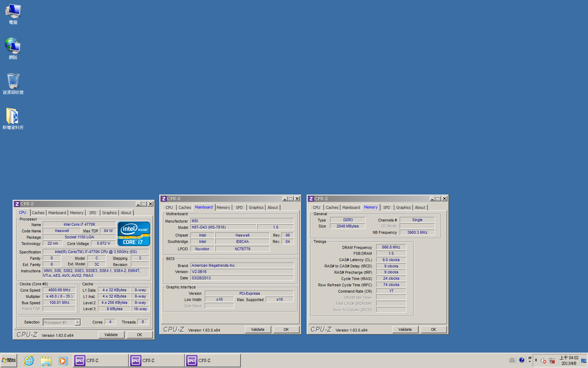The width and height of the screenshot is (588, 368).
Task: Click the Core Speed value field
Action: pyautogui.click(x=59, y=290)
